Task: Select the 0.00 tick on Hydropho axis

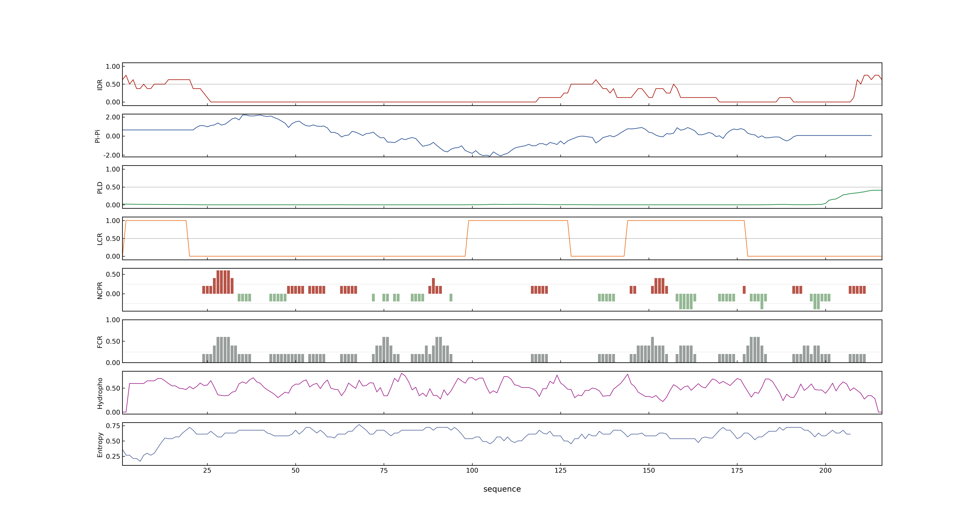Action: (113, 412)
